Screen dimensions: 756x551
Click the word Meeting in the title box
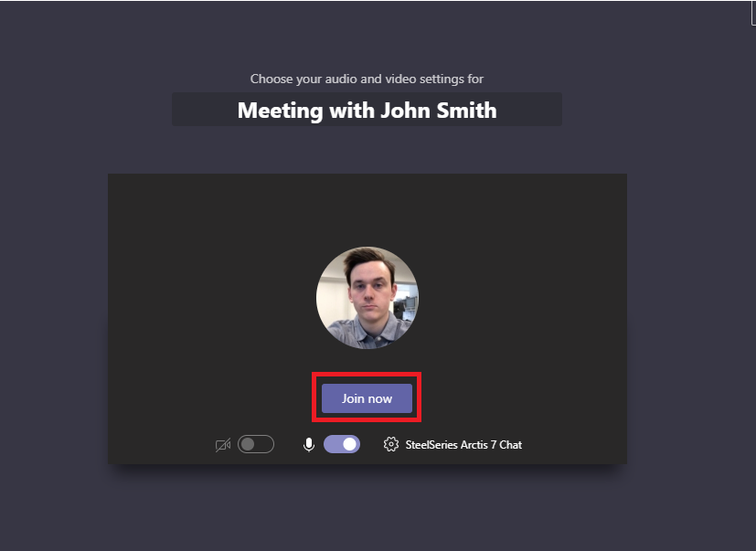[280, 111]
